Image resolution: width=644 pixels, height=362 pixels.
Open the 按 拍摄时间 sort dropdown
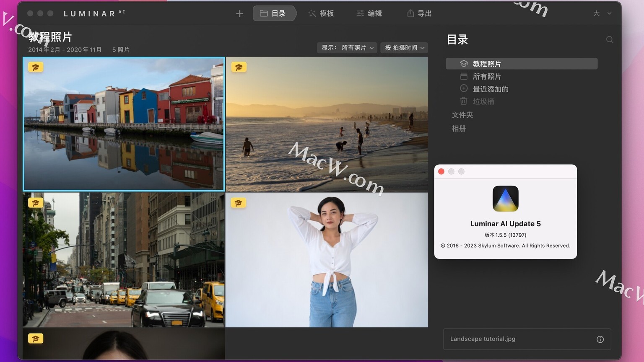click(x=404, y=48)
